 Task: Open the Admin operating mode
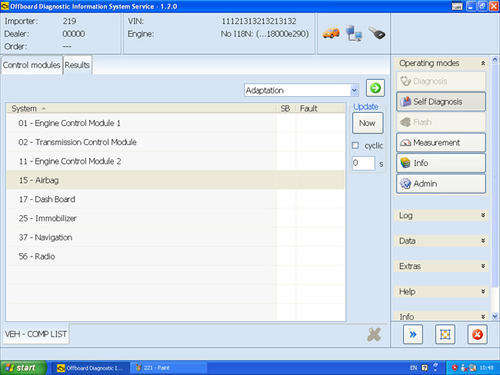pyautogui.click(x=441, y=184)
